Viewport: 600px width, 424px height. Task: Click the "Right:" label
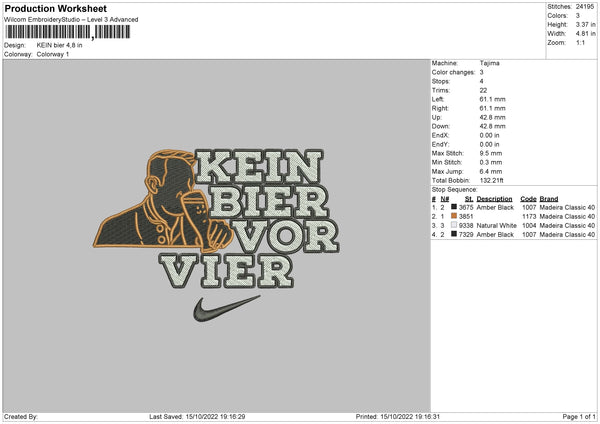click(x=440, y=108)
